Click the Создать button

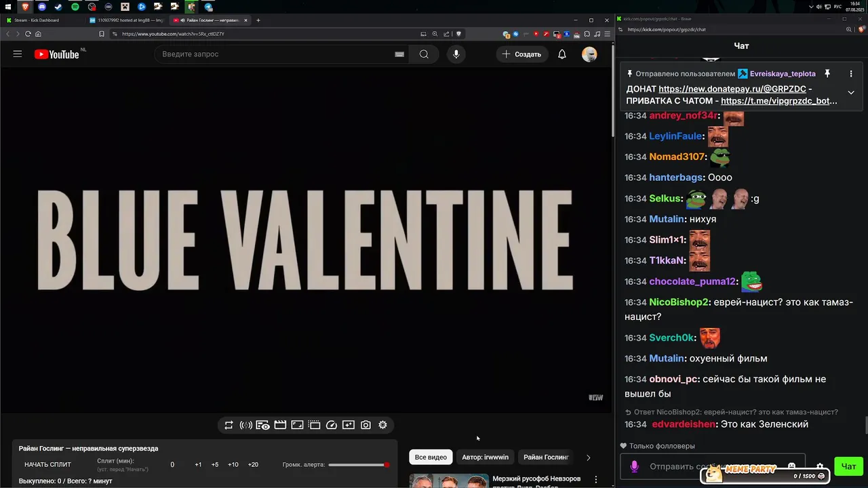pyautogui.click(x=521, y=54)
